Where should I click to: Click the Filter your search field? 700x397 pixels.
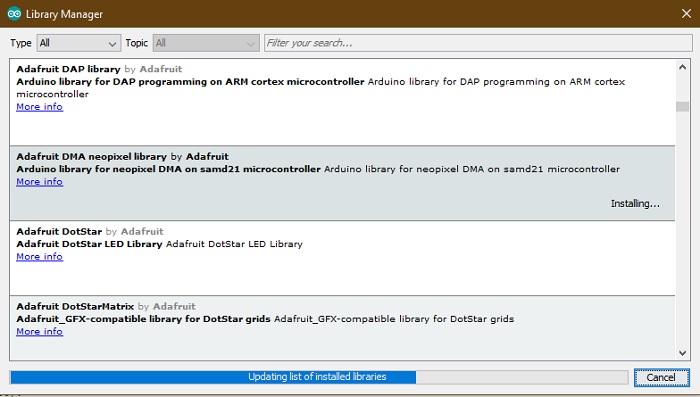[478, 43]
